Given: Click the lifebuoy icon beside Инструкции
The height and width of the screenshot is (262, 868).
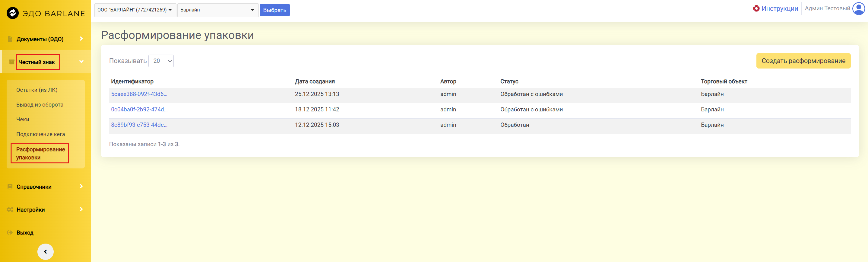Looking at the screenshot, I should 756,9.
